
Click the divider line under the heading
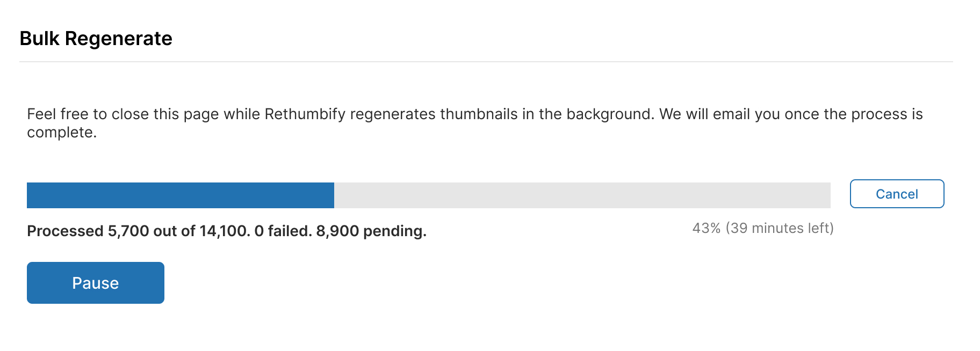click(486, 62)
